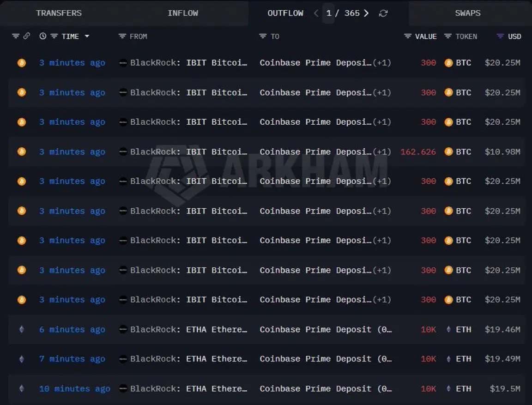The width and height of the screenshot is (532, 405).
Task: Click BlackRock entity logo in the $19.46M row
Action: [x=123, y=329]
